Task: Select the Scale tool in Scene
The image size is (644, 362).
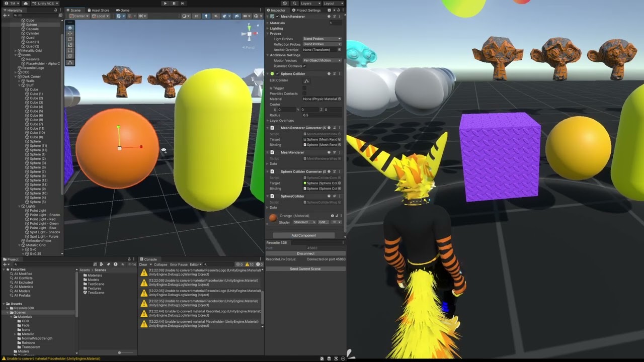Action: pos(70,45)
